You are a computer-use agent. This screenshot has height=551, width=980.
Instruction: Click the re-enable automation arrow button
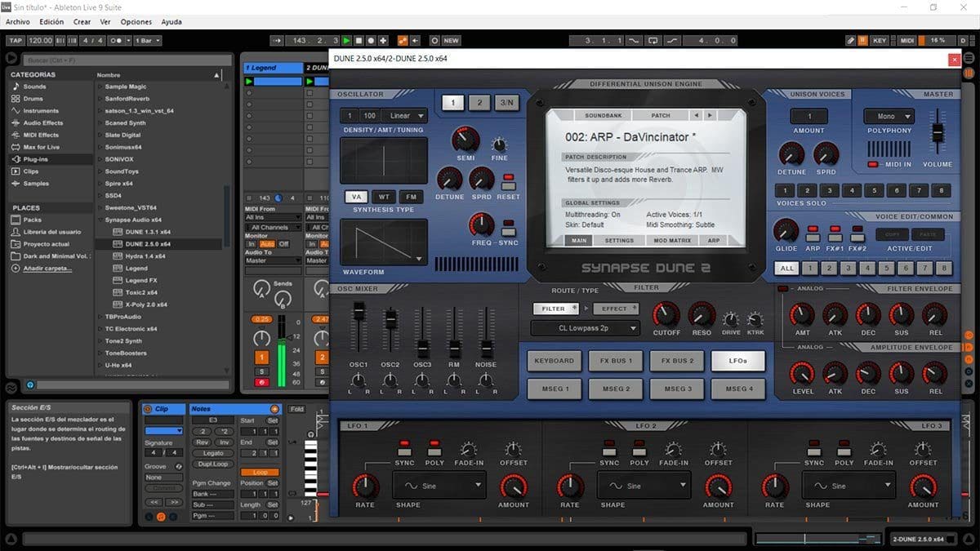pyautogui.click(x=415, y=40)
